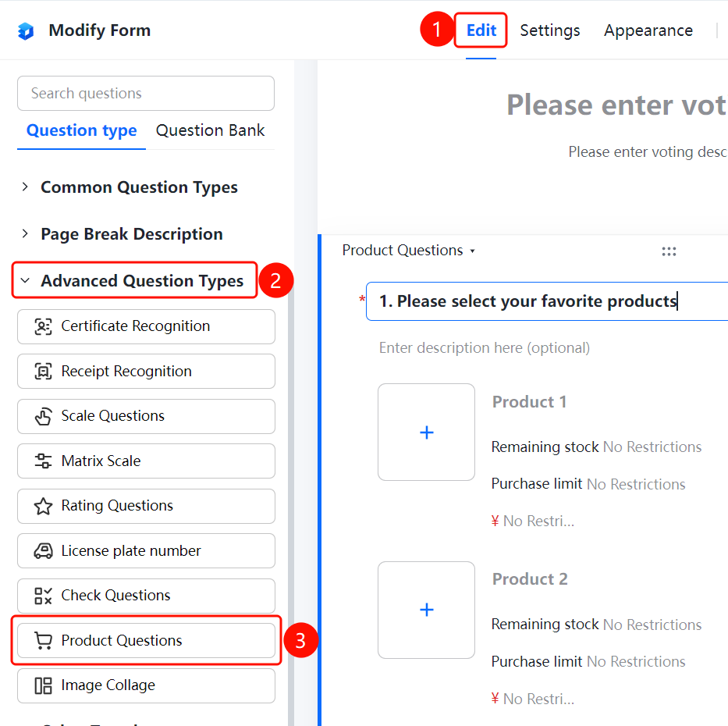Image resolution: width=728 pixels, height=726 pixels.
Task: Add image for Product 2
Action: [426, 610]
